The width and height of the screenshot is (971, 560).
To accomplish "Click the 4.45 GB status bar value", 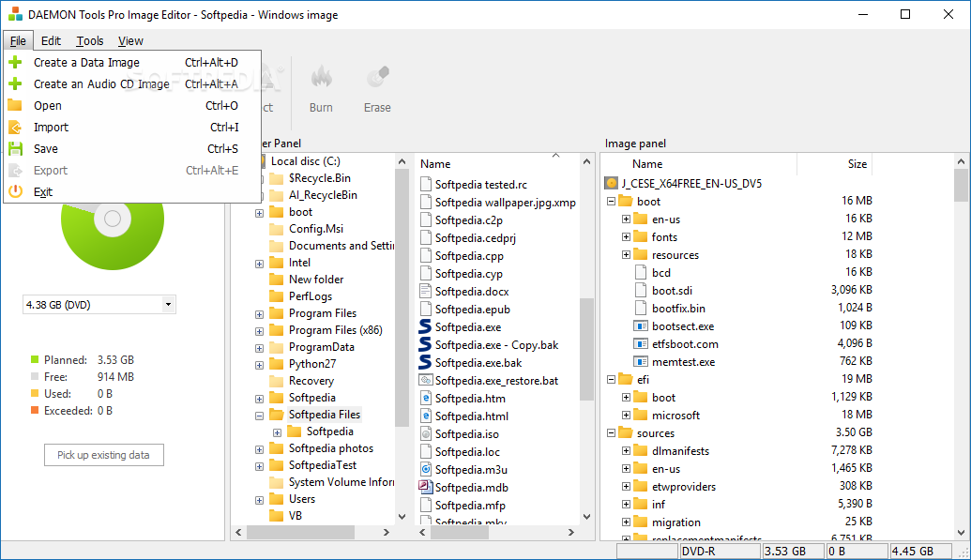I will click(x=920, y=552).
